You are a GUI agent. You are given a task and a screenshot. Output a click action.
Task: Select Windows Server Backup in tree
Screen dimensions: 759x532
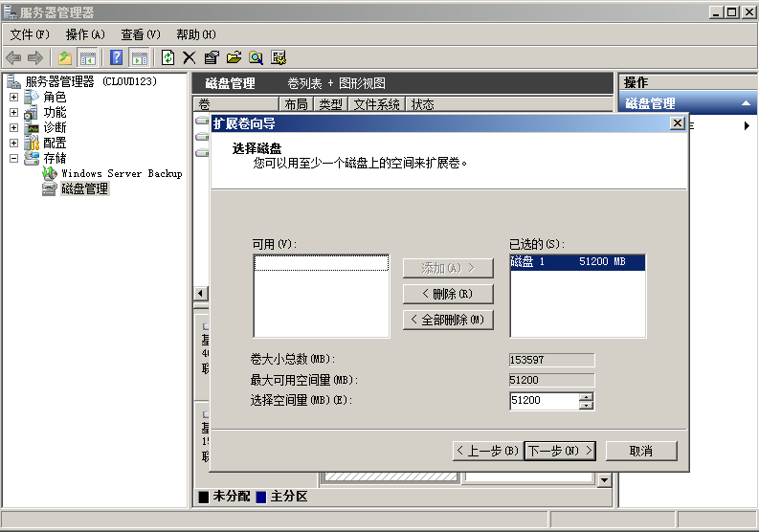coord(121,173)
